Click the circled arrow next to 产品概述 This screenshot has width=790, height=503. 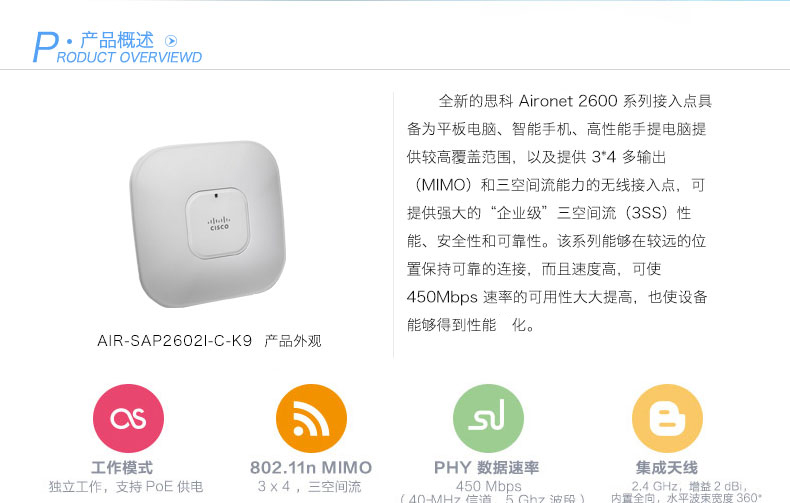tap(171, 41)
